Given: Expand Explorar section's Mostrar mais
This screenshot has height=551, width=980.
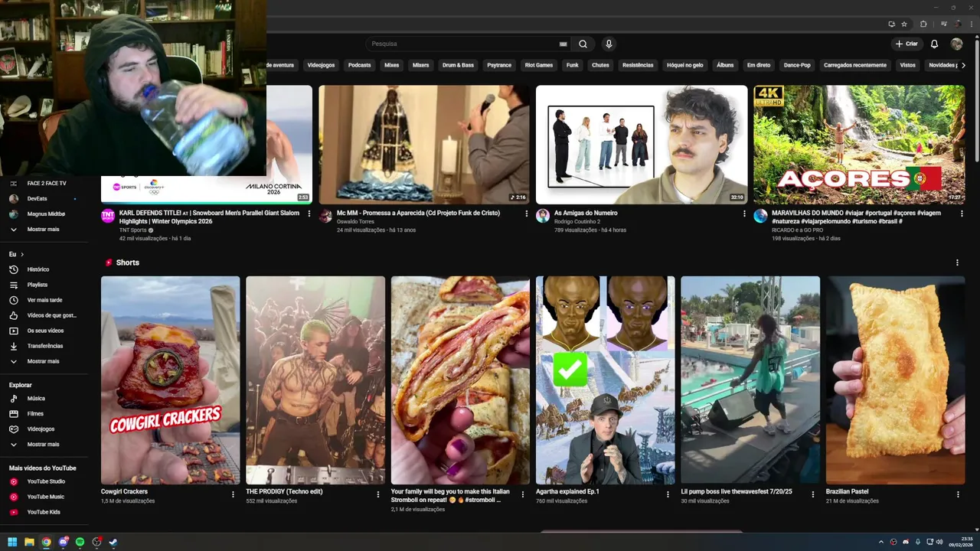Looking at the screenshot, I should pos(44,445).
